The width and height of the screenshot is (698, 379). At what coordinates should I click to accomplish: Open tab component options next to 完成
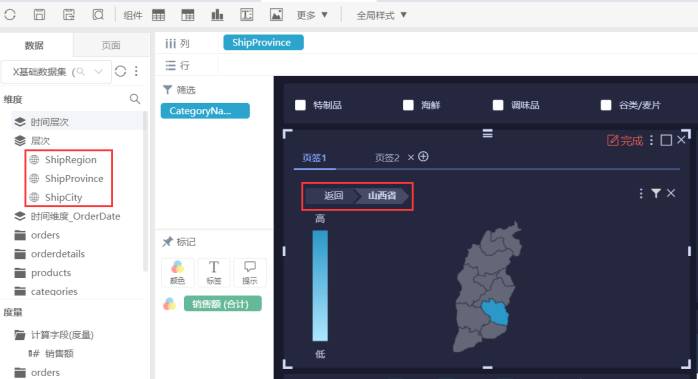651,140
